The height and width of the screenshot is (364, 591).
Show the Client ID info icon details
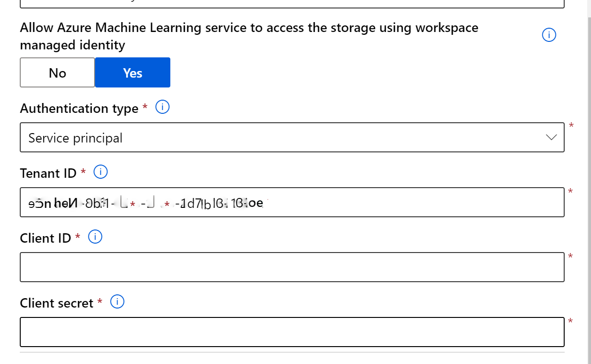[95, 237]
